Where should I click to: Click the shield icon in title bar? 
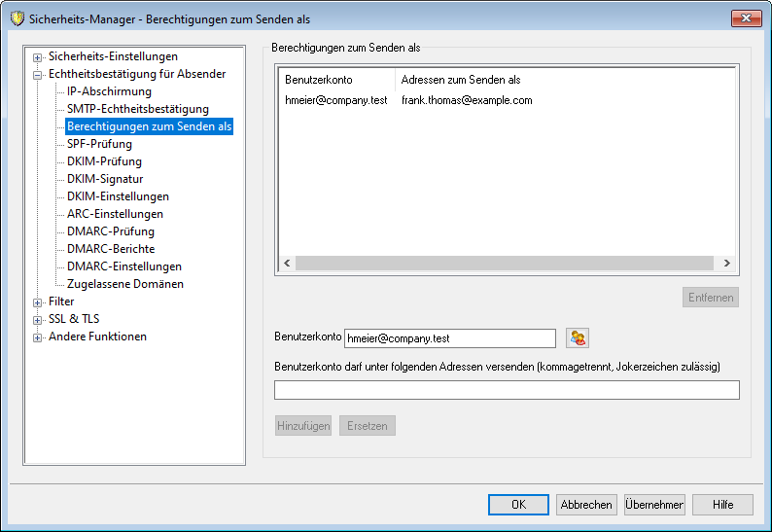click(x=17, y=18)
